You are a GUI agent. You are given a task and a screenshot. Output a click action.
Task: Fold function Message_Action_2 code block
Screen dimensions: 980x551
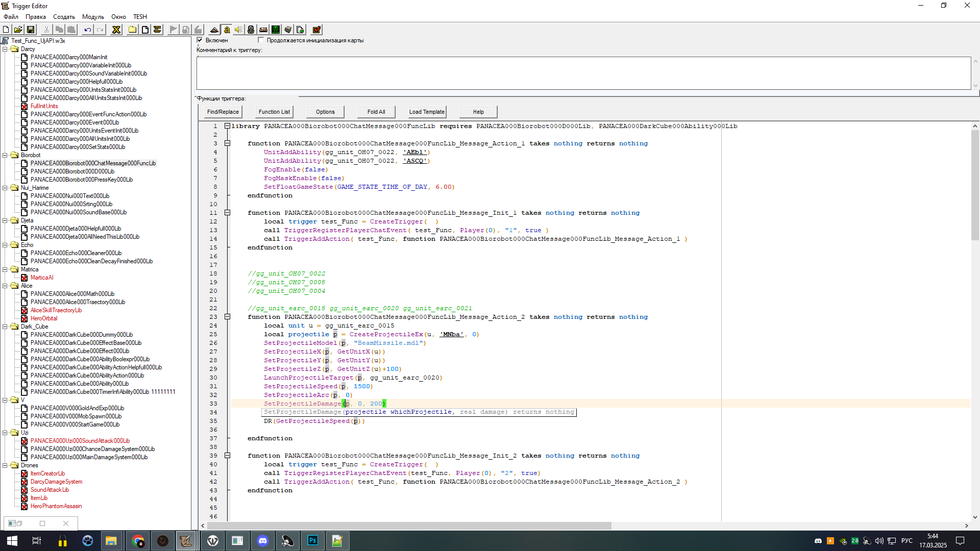(228, 317)
